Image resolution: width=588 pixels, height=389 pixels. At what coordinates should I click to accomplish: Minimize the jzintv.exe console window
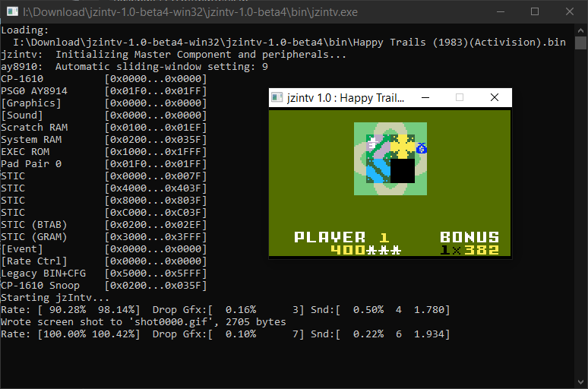500,11
